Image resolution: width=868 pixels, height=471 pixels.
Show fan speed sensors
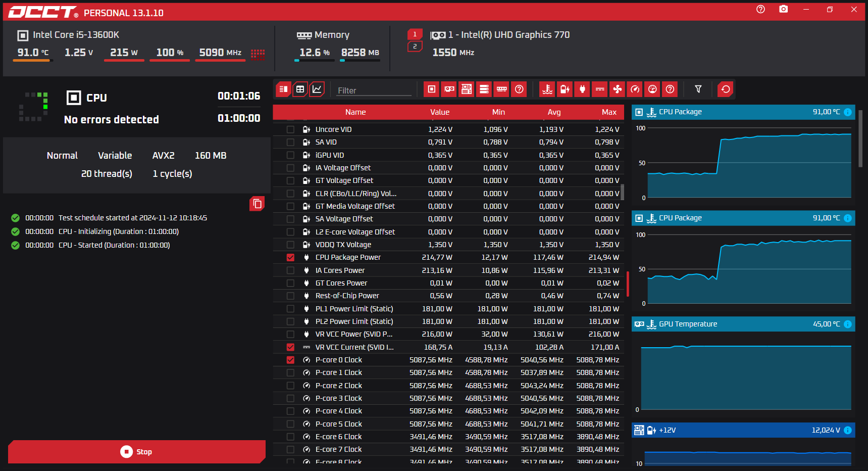click(x=618, y=89)
